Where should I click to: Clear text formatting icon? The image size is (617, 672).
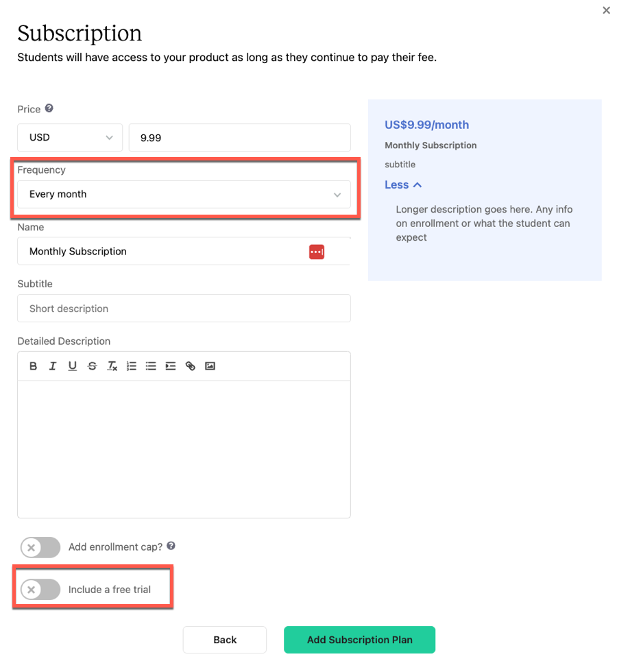(x=112, y=366)
